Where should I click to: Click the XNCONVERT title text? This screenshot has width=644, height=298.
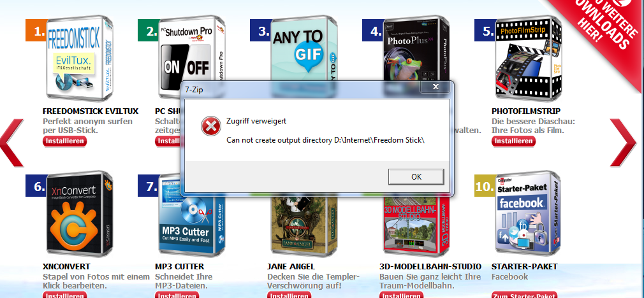click(x=66, y=266)
